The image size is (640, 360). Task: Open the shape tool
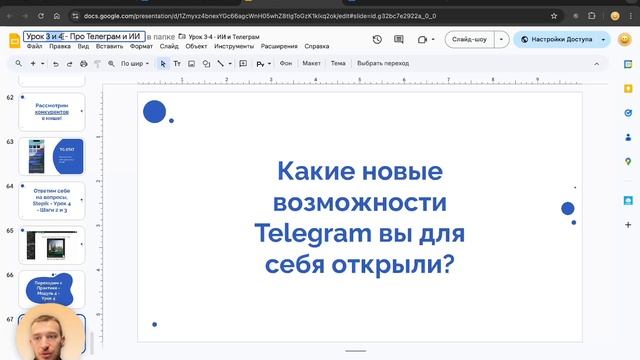(x=207, y=64)
